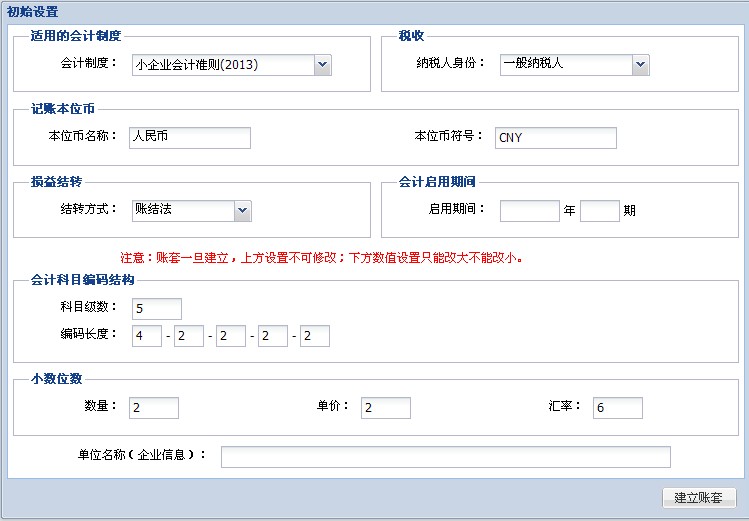The width and height of the screenshot is (749, 521).
Task: Click the first 编码长度 box showing 4
Action: 147,336
